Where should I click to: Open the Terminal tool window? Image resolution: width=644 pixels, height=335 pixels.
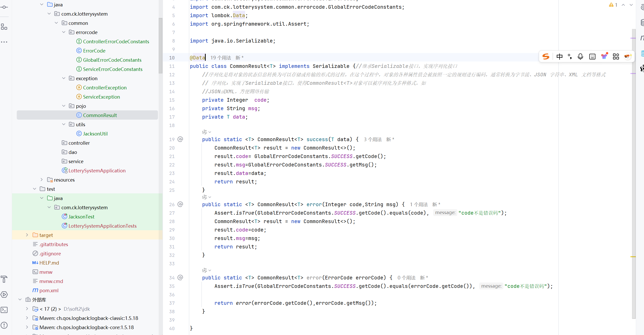coord(4,310)
